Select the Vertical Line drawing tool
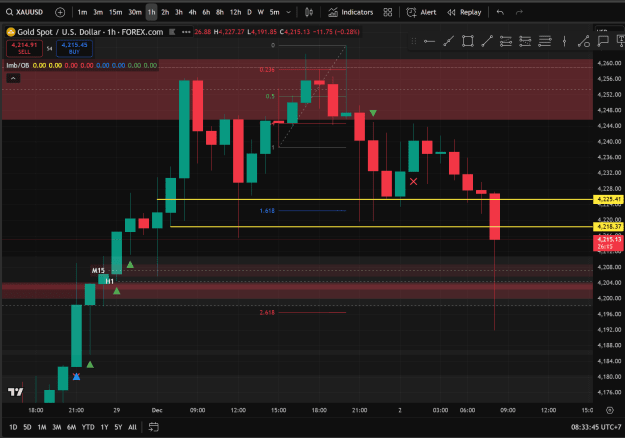625x438 pixels. click(x=564, y=41)
